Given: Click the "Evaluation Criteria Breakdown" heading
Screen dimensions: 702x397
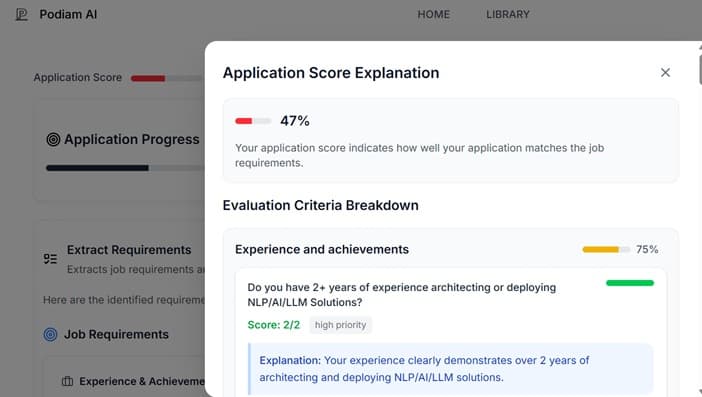Looking at the screenshot, I should click(321, 205).
